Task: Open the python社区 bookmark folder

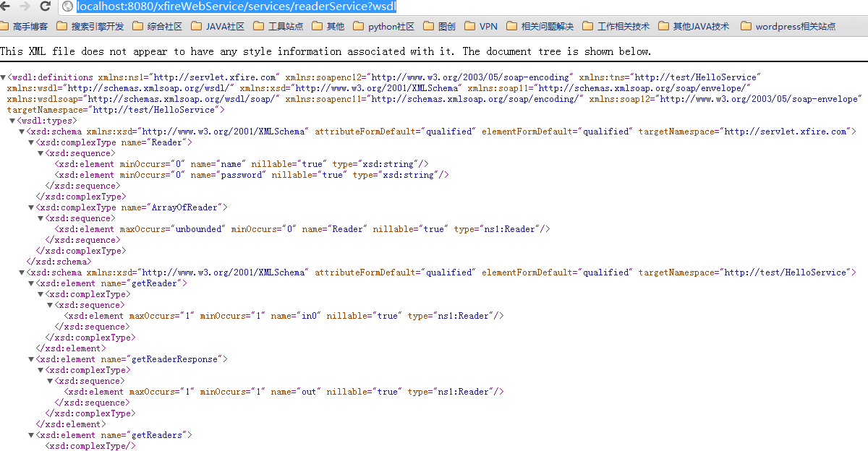Action: 384,27
